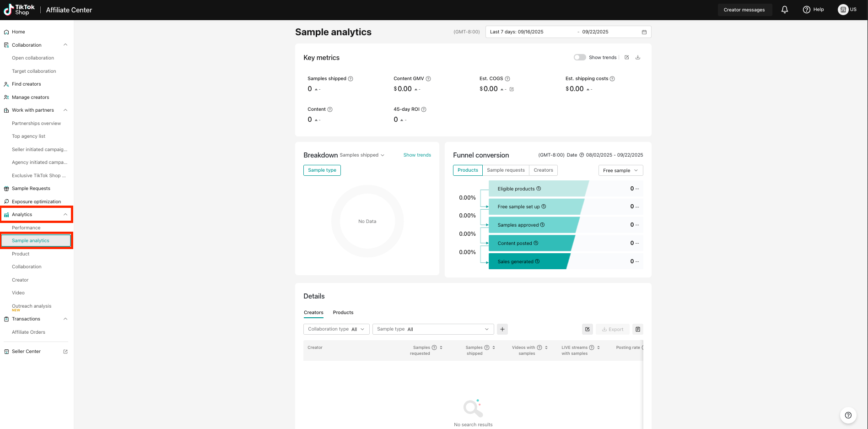Open Performance in Analytics menu
The height and width of the screenshot is (429, 868).
point(26,228)
